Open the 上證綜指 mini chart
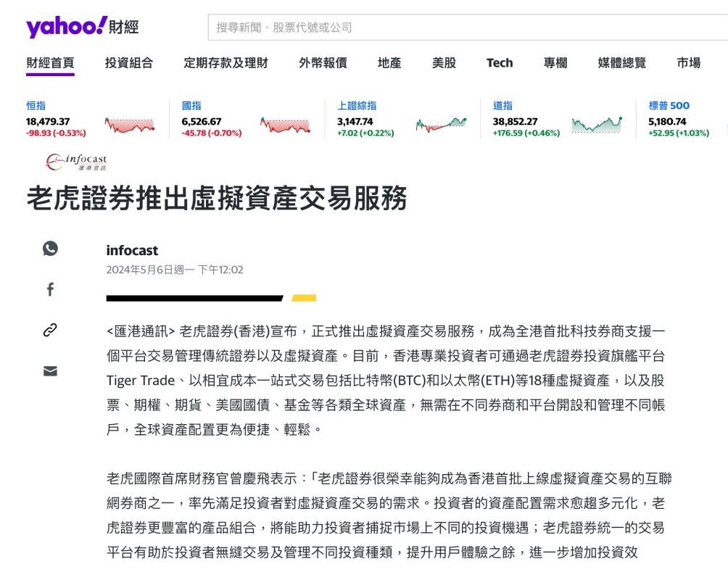This screenshot has width=728, height=572. click(x=441, y=126)
